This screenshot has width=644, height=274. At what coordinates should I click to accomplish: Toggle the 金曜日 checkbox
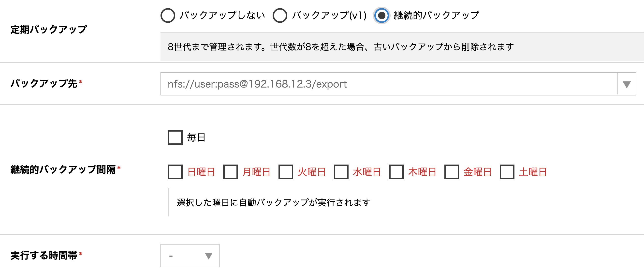452,172
